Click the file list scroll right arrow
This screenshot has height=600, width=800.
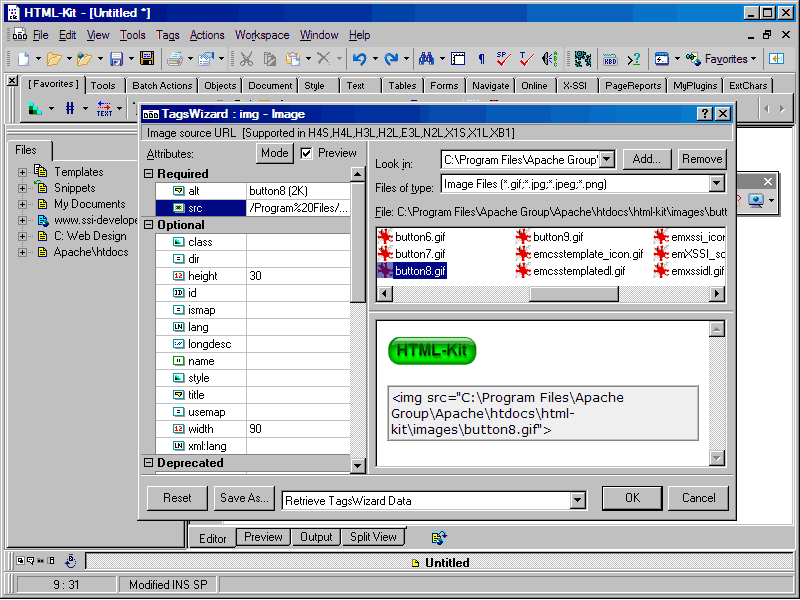(x=717, y=293)
